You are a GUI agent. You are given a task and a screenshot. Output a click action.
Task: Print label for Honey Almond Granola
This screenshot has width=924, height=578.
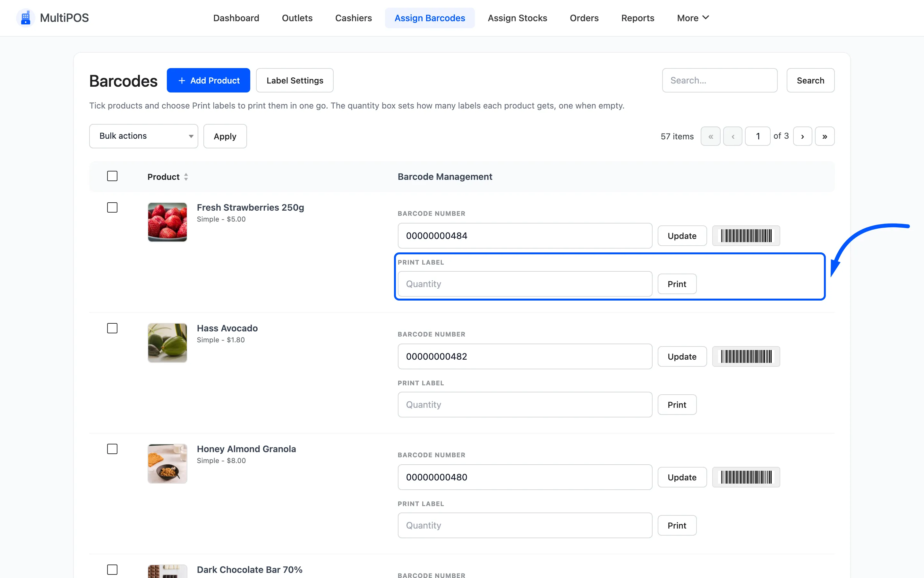[x=677, y=526]
